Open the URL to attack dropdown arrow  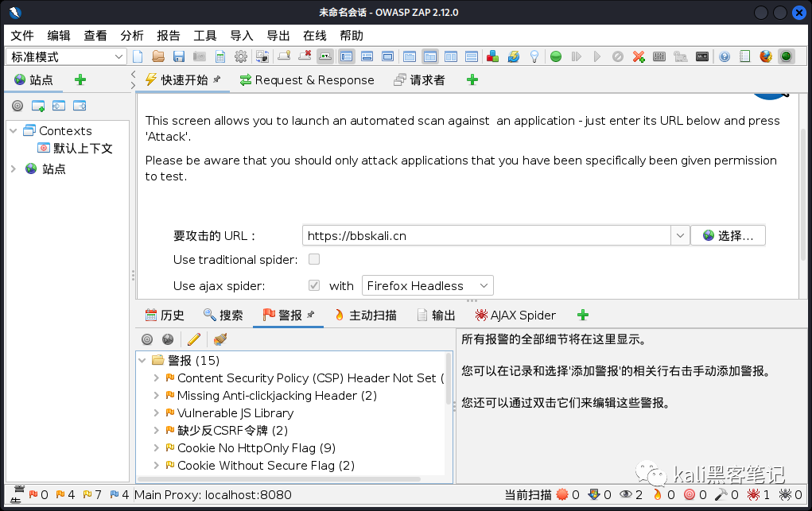pos(680,235)
